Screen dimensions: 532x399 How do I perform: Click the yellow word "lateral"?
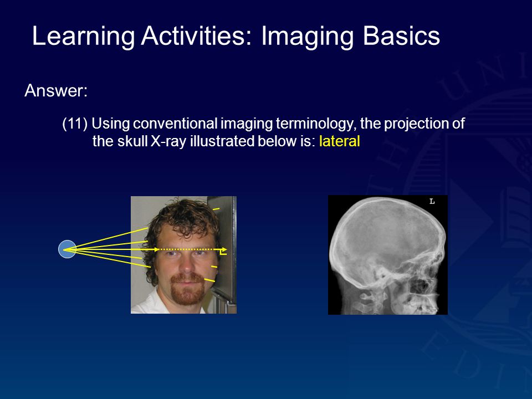click(339, 141)
